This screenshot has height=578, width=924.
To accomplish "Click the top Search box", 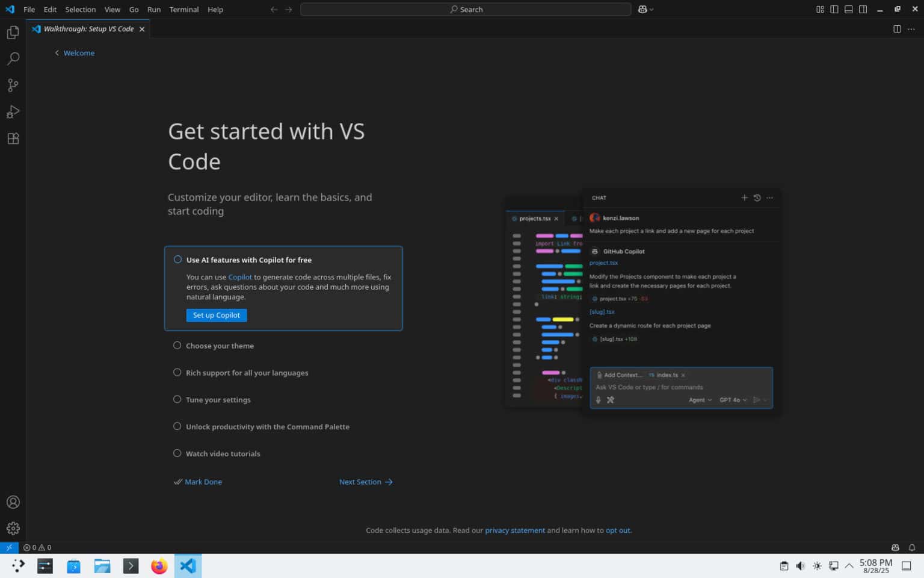I will tap(467, 9).
